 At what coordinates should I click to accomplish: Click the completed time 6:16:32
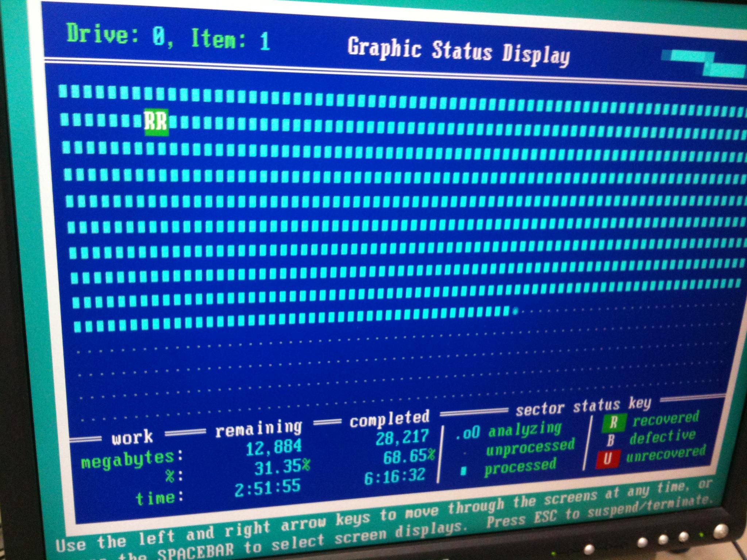coord(395,476)
